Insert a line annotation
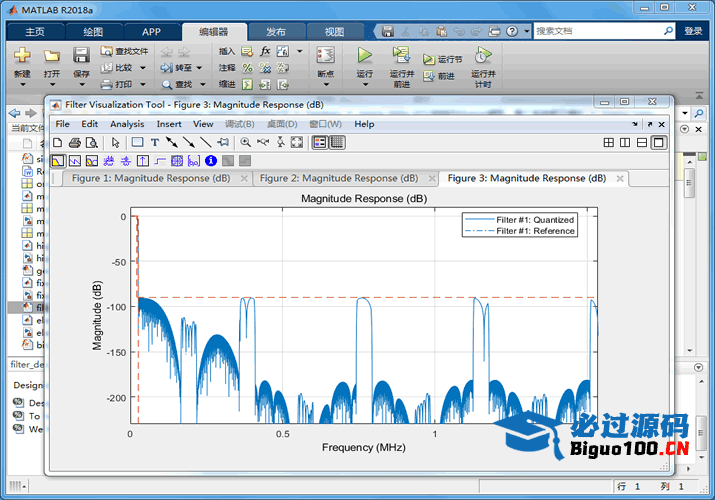This screenshot has height=500, width=715. [206, 143]
